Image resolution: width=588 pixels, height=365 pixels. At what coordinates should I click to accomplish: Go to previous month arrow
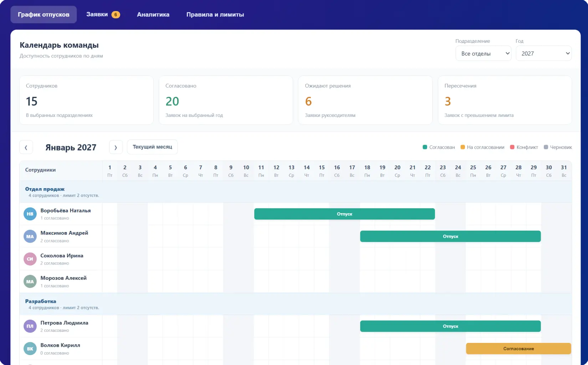pyautogui.click(x=26, y=147)
